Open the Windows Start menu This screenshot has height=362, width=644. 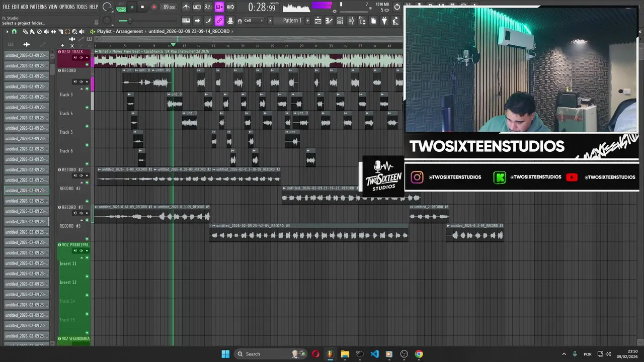[225, 354]
